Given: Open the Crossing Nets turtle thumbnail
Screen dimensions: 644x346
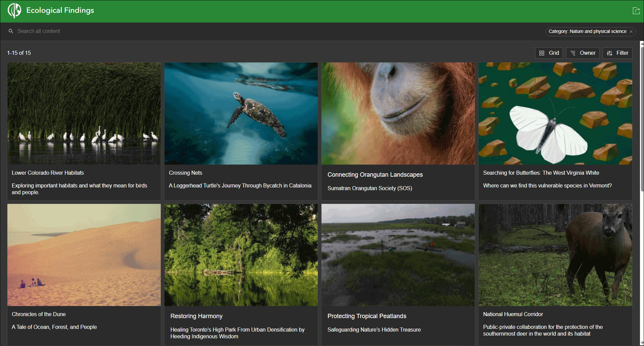Looking at the screenshot, I should (x=241, y=114).
